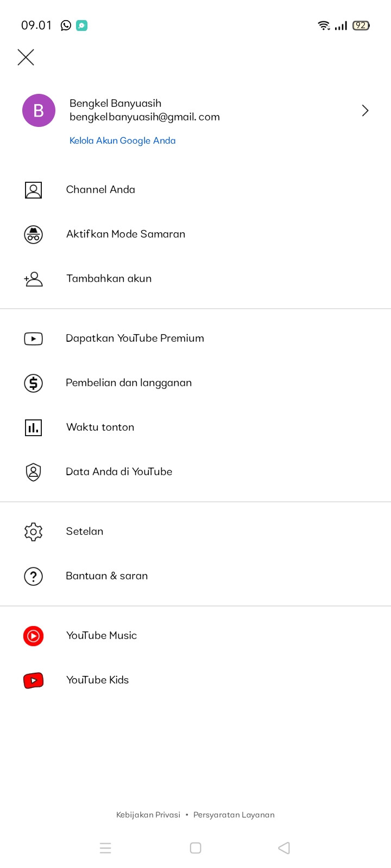Image resolution: width=391 pixels, height=868 pixels.
Task: Open Persyaratan Layanan link
Action: coord(234,815)
